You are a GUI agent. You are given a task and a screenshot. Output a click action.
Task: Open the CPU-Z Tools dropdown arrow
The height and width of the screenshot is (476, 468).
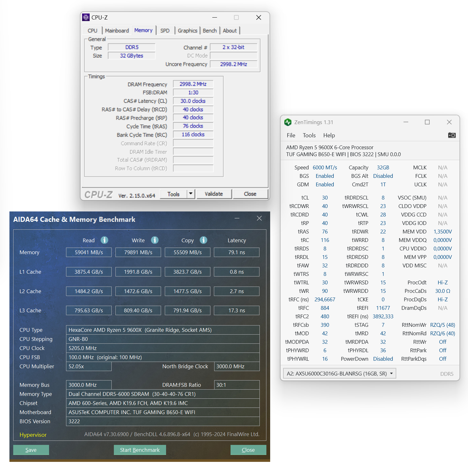coord(191,194)
